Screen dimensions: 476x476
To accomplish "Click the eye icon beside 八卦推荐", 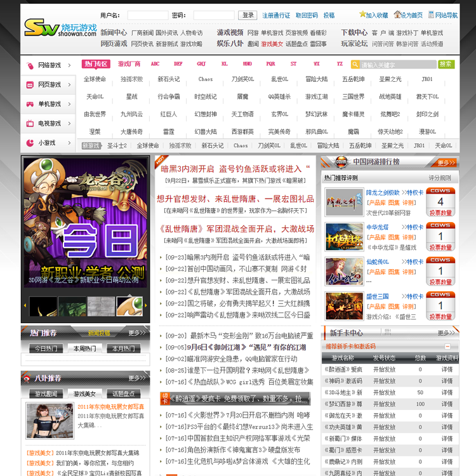I will pos(27,378).
